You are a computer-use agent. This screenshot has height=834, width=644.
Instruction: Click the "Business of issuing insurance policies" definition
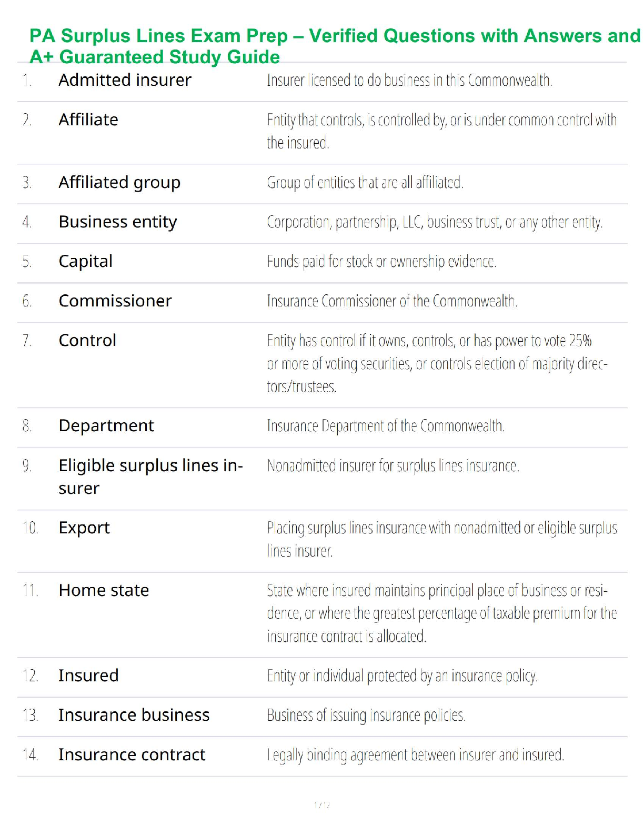click(x=366, y=715)
